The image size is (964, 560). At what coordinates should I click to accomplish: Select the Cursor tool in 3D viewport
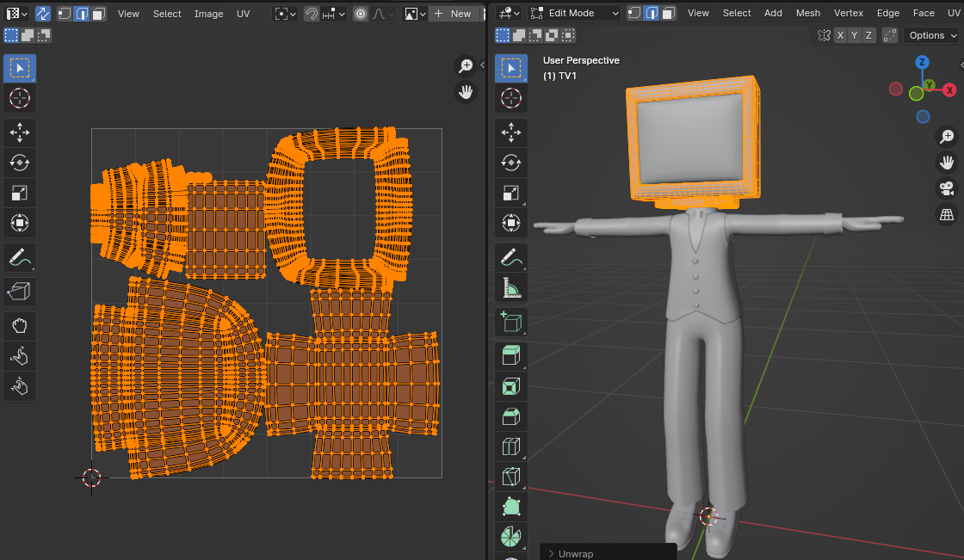(511, 98)
